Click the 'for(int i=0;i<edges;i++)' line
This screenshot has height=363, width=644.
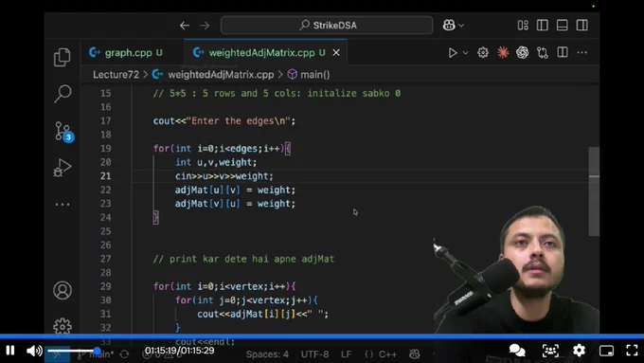(x=222, y=149)
